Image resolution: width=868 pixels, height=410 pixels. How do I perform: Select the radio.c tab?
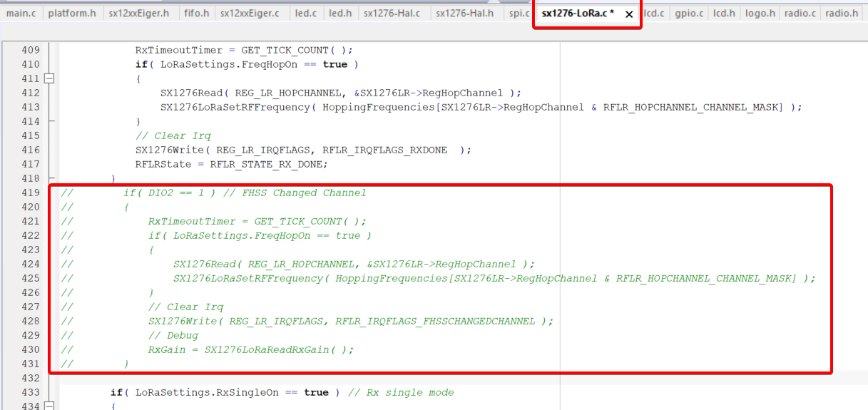800,14
